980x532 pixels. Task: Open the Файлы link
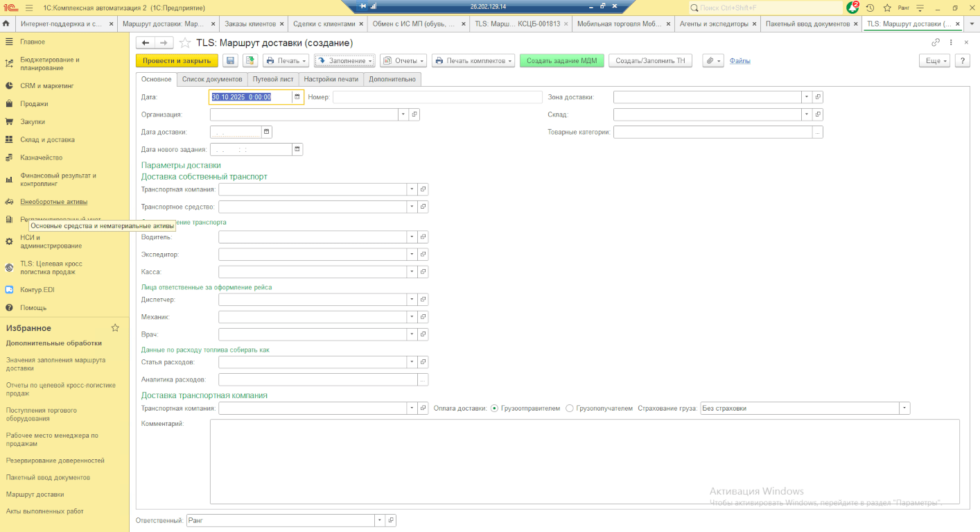pos(740,61)
